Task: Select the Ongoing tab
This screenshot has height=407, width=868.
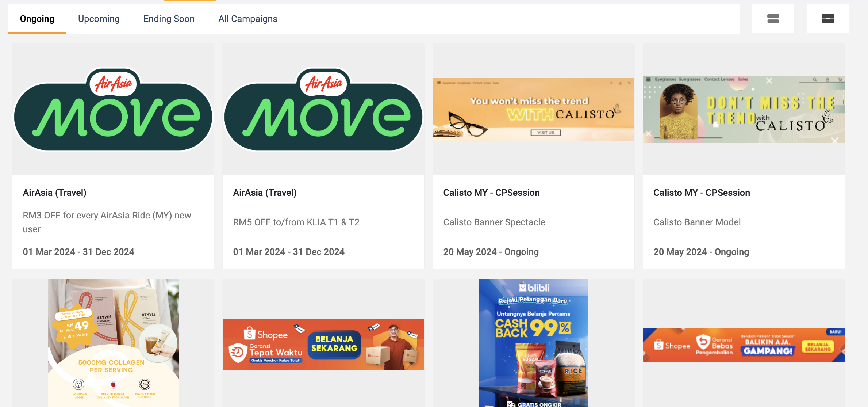Action: coord(37,19)
